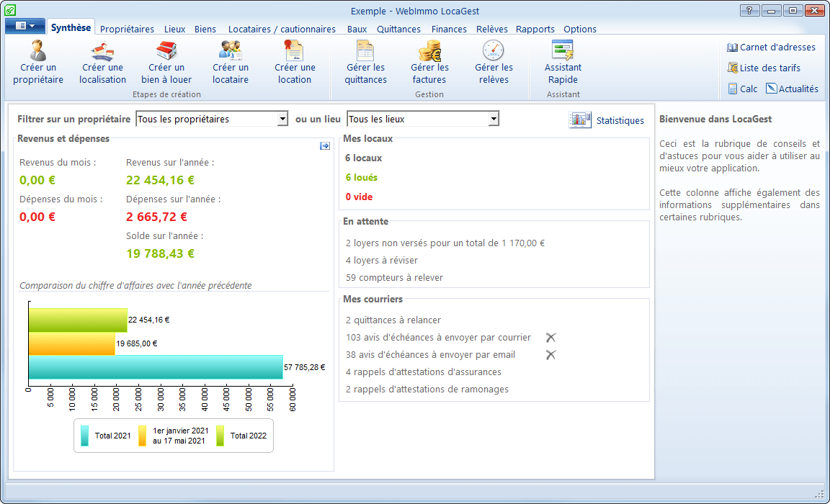This screenshot has height=504, width=830.
Task: Expand the Tous les lieux dropdown
Action: pos(493,120)
